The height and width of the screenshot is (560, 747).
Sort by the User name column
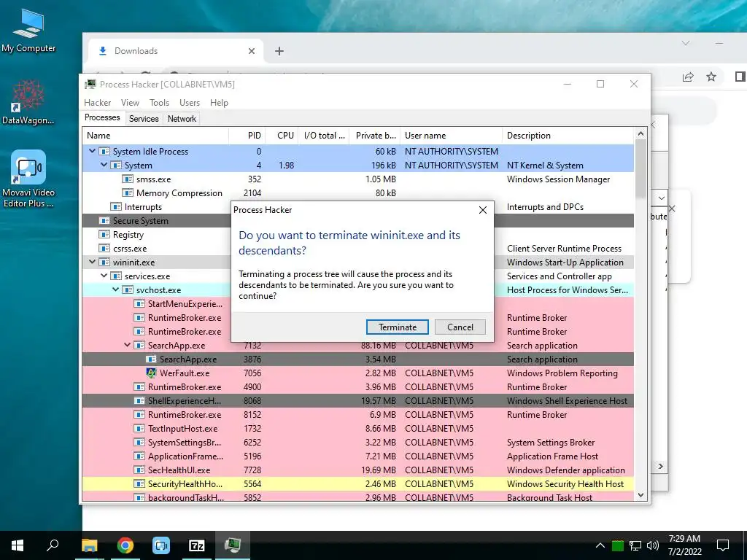pyautogui.click(x=451, y=135)
